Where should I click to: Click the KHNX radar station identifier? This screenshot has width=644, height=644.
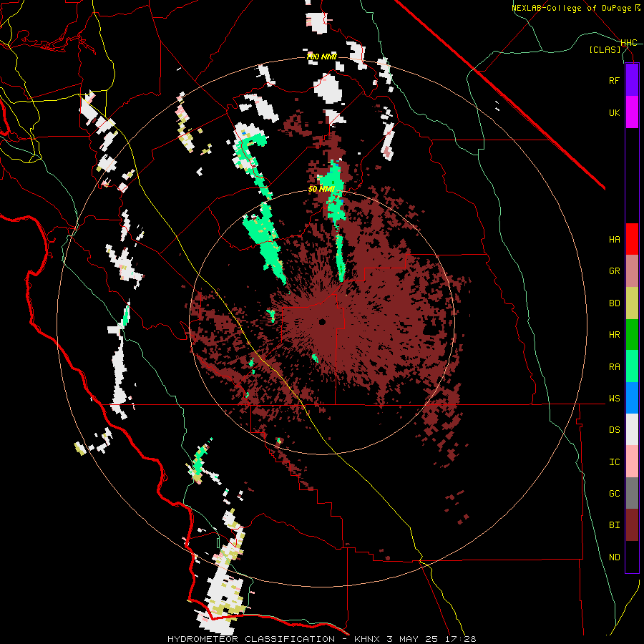pos(369,639)
